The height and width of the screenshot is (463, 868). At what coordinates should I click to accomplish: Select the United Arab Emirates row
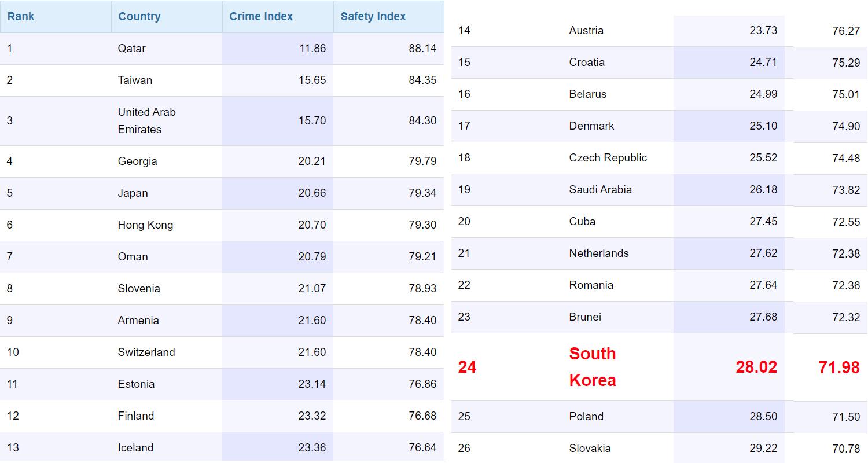(x=222, y=121)
